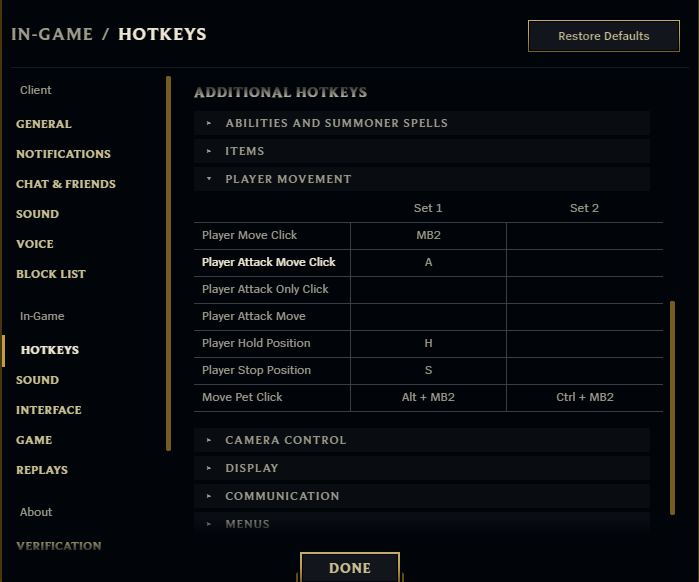Edit Move Pet Click Set 2 binding
Screen dimensions: 699x582
pyautogui.click(x=584, y=398)
